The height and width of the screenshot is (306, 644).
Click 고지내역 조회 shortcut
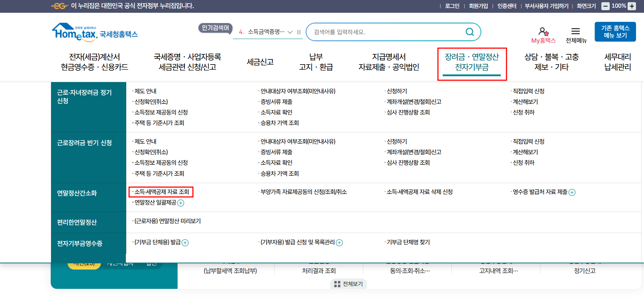(x=498, y=271)
